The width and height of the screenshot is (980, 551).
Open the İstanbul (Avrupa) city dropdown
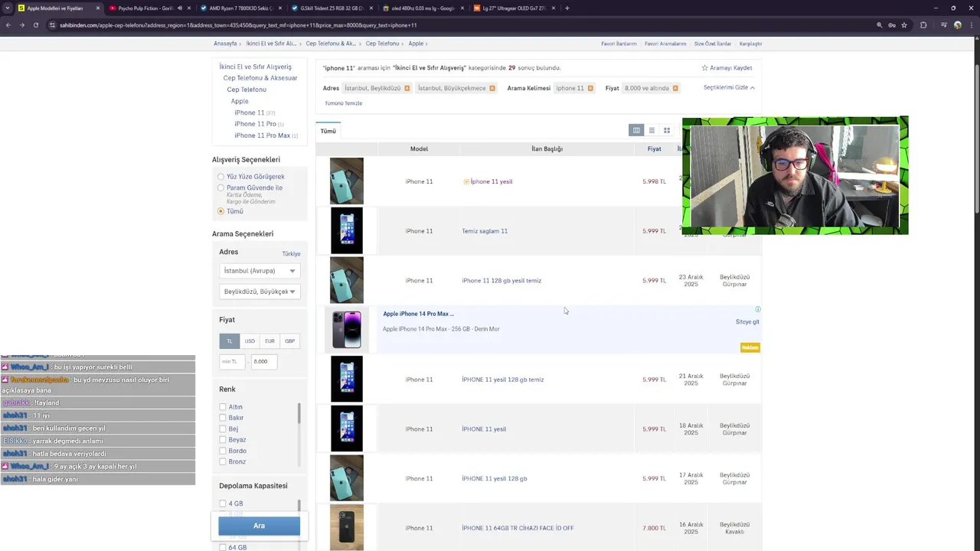(x=260, y=271)
